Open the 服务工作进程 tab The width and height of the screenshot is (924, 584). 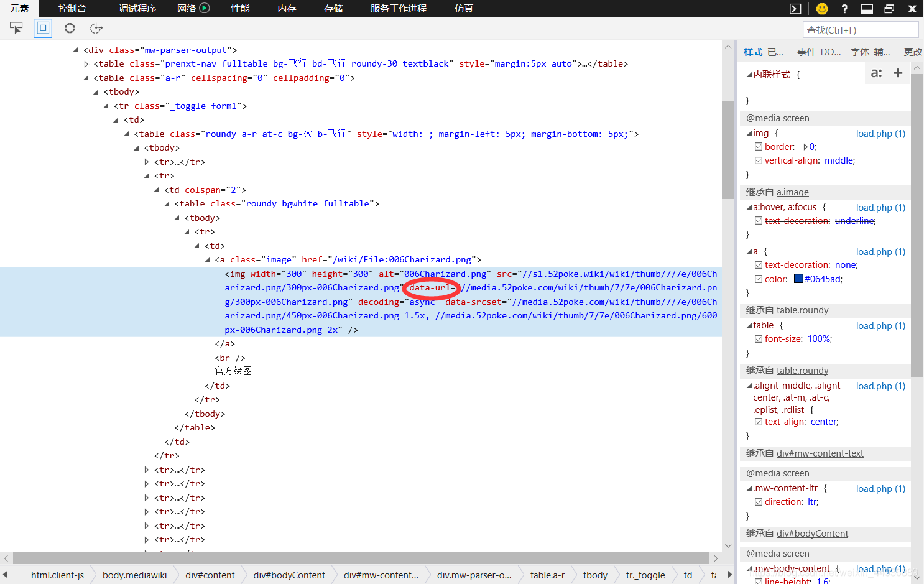399,9
